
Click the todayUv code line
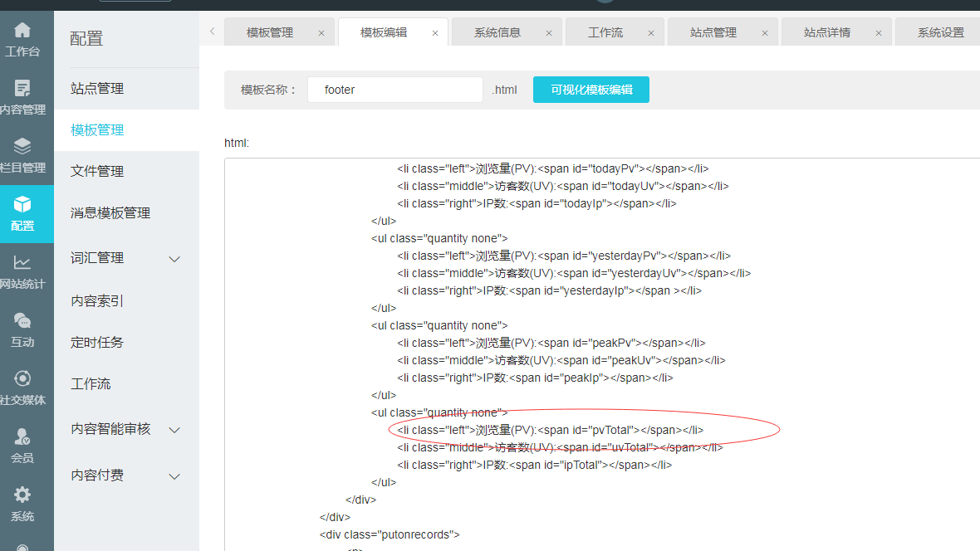pyautogui.click(x=562, y=186)
